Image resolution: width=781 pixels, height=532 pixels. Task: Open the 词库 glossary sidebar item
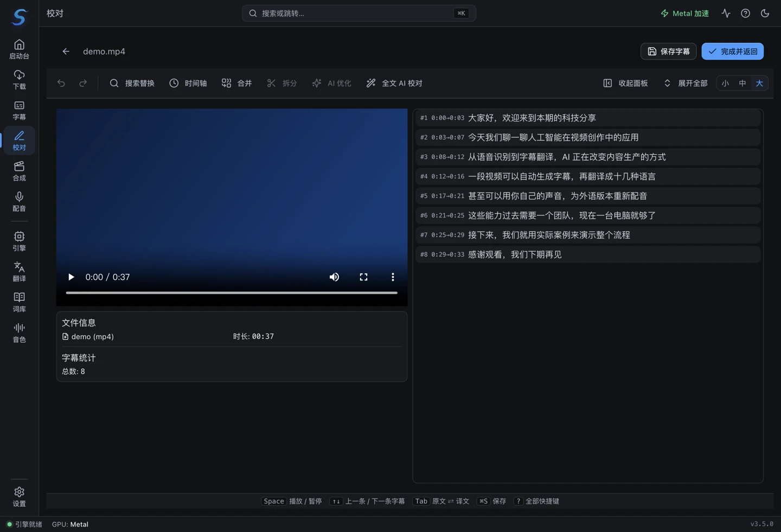pyautogui.click(x=19, y=302)
